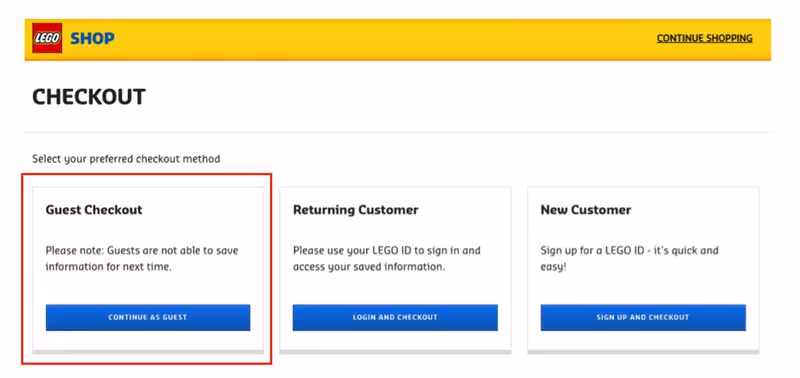
Task: Click the LEGO ID sign-in description text
Action: 387,259
